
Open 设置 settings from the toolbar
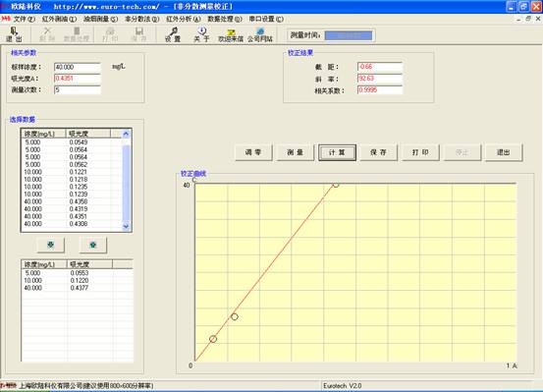coord(173,34)
